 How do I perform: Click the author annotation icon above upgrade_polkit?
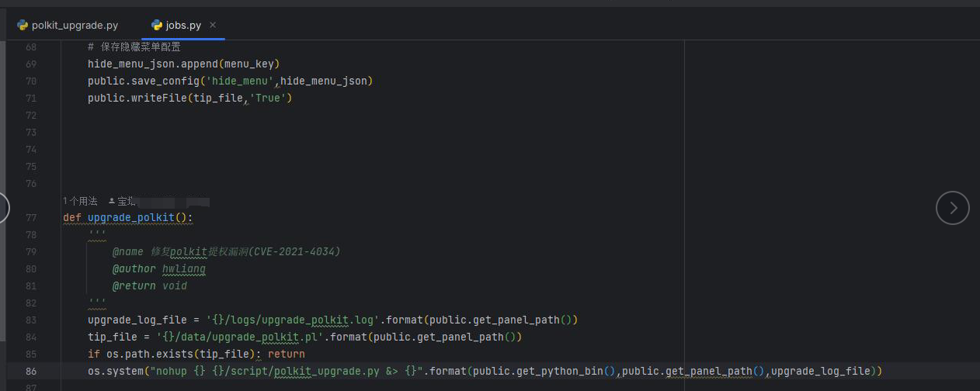111,201
